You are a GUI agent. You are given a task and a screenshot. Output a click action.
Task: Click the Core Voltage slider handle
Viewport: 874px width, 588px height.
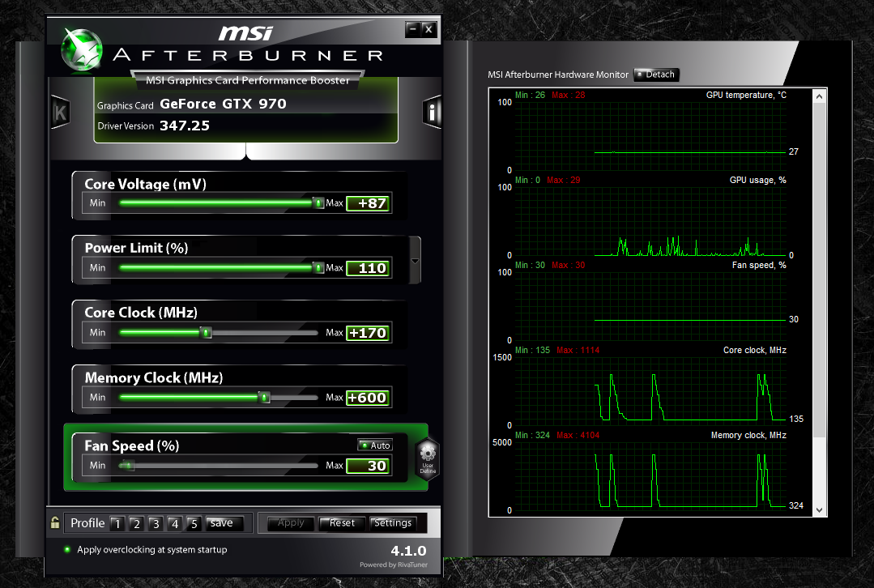[x=318, y=202]
